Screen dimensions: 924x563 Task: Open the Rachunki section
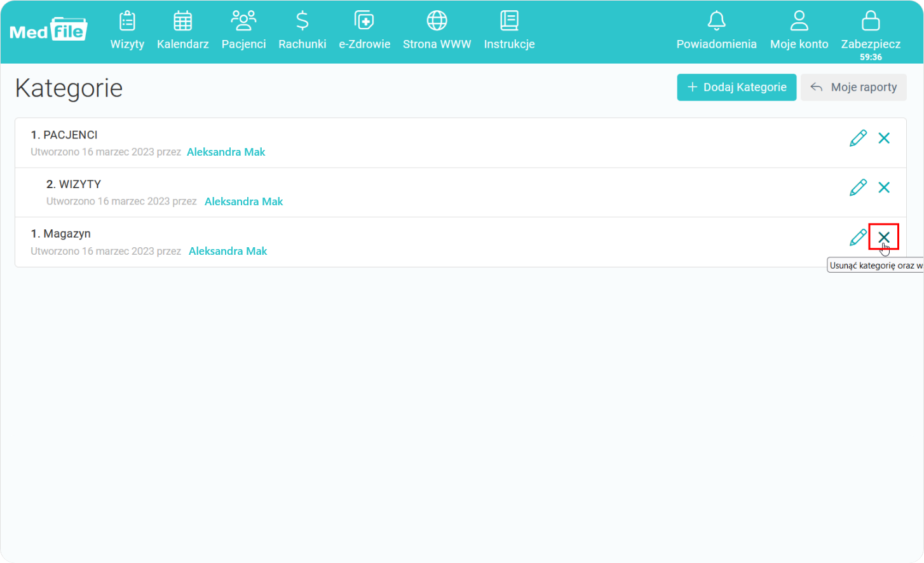tap(302, 31)
